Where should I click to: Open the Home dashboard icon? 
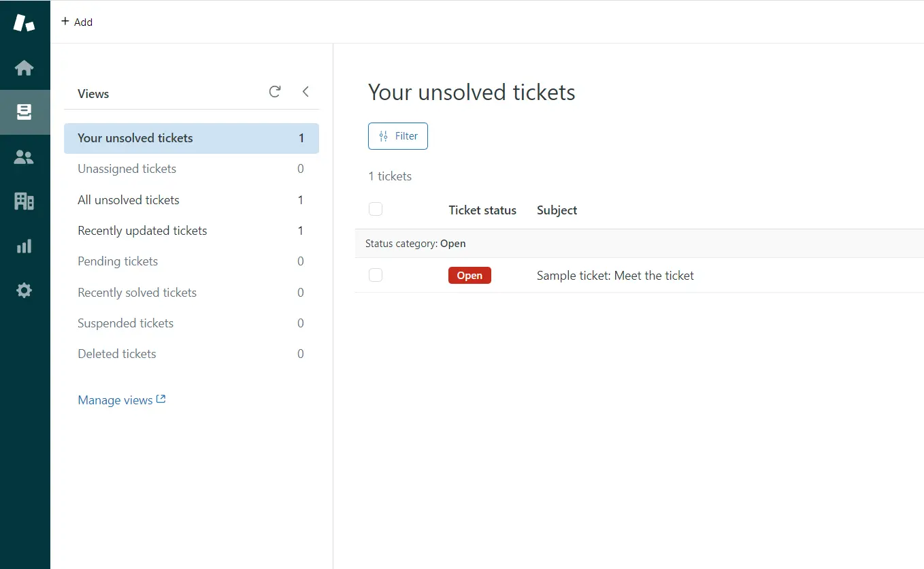(24, 68)
